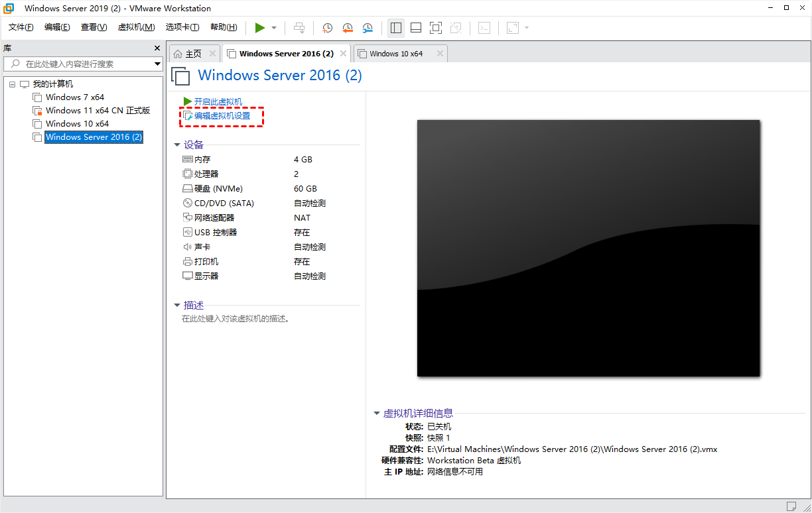
Task: Collapse the 我的计算机 tree node
Action: pos(13,84)
